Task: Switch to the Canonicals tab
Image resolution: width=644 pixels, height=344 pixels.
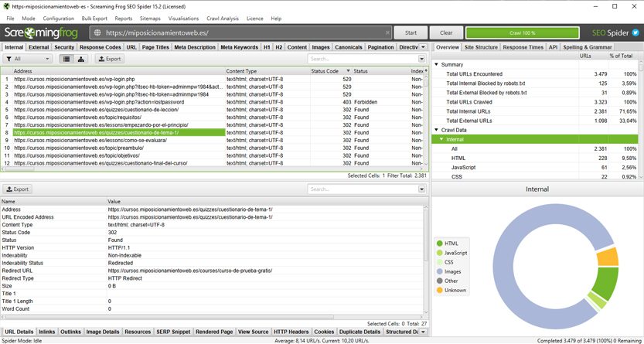Action: pyautogui.click(x=348, y=47)
